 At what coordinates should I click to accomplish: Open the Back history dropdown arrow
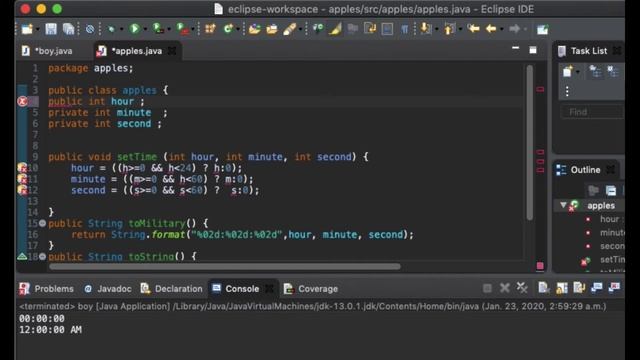[x=502, y=29]
